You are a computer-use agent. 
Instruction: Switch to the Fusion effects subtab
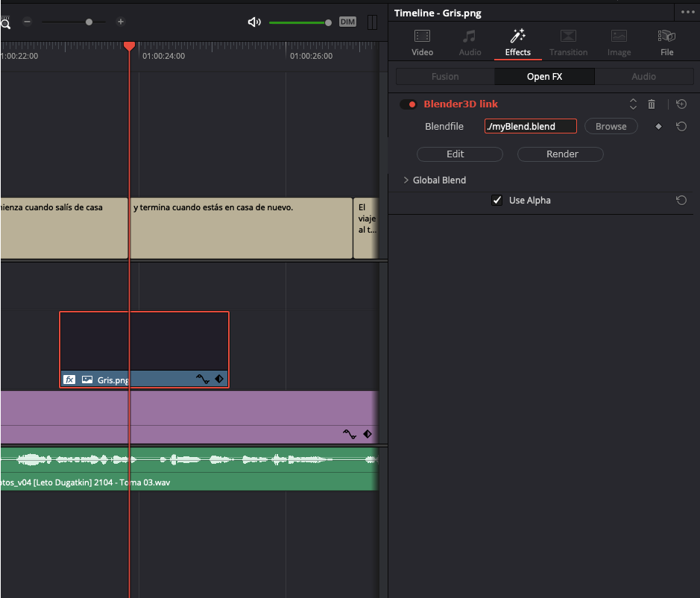tap(445, 76)
